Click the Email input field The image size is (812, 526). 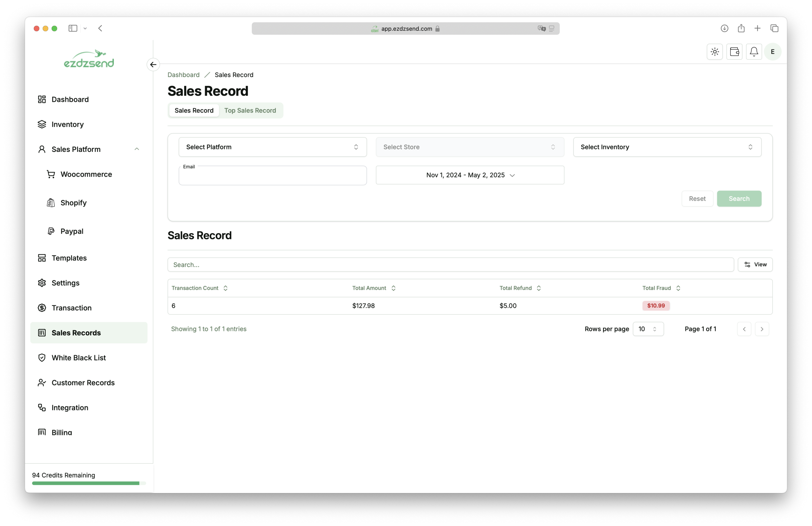tap(272, 175)
